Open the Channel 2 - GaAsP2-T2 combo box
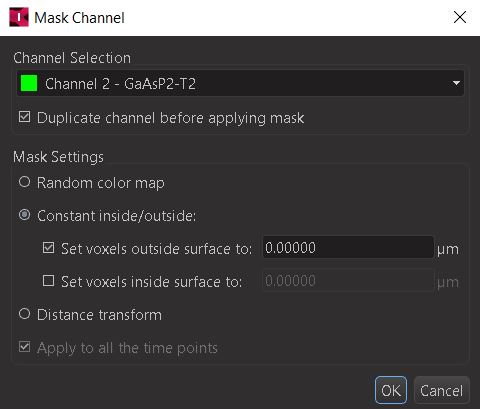480x409 pixels. (x=240, y=83)
